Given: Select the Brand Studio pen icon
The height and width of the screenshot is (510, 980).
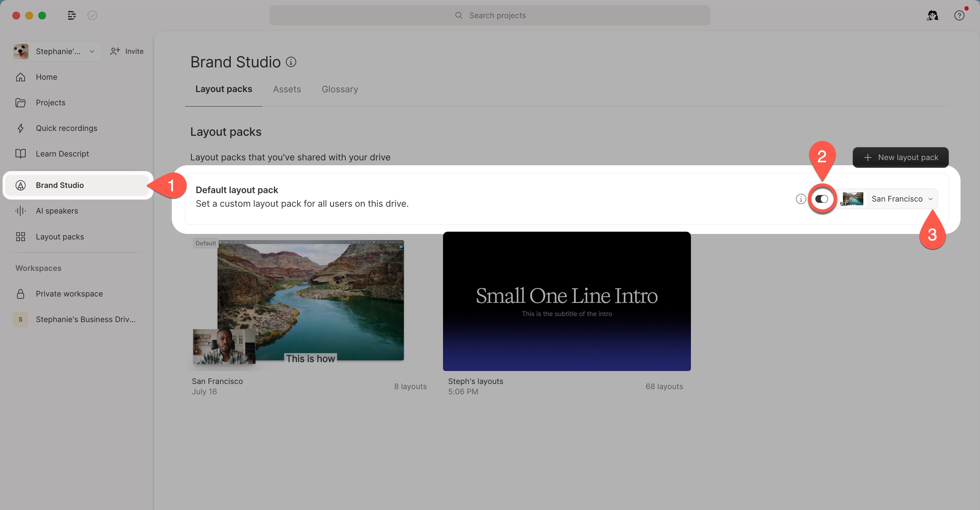Looking at the screenshot, I should coord(20,185).
